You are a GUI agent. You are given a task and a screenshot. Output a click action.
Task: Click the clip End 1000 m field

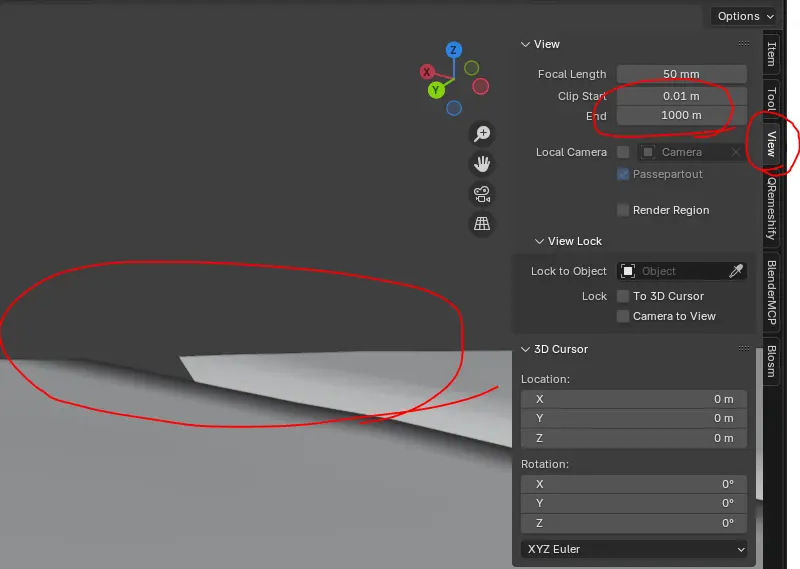pyautogui.click(x=682, y=115)
